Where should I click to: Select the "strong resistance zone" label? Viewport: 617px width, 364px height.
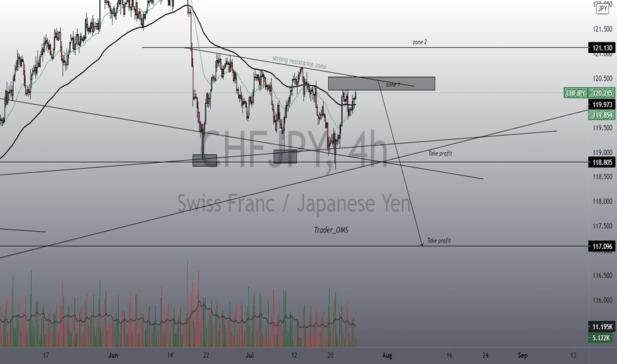[299, 62]
